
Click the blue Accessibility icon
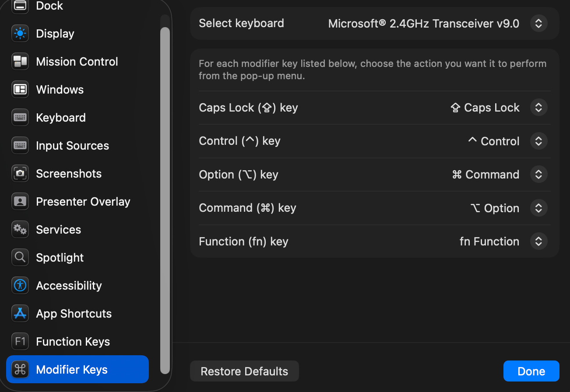[x=20, y=286]
